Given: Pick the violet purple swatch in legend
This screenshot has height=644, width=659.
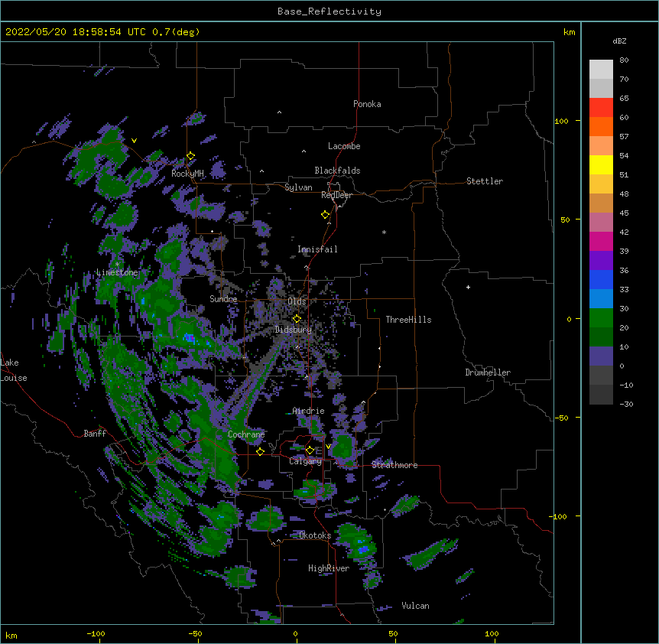Looking at the screenshot, I should click(x=601, y=260).
